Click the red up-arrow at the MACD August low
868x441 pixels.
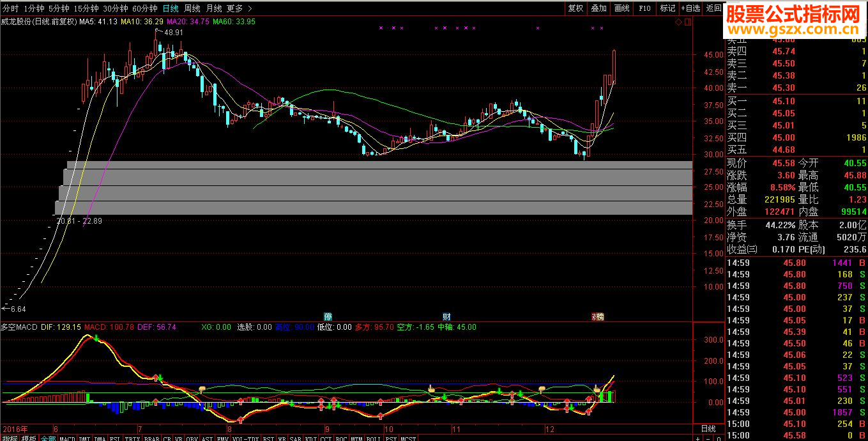tap(240, 419)
